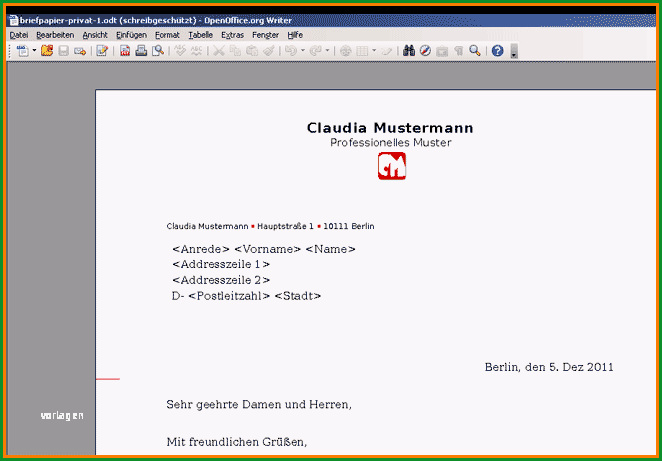Click the New document icon

(x=22, y=51)
